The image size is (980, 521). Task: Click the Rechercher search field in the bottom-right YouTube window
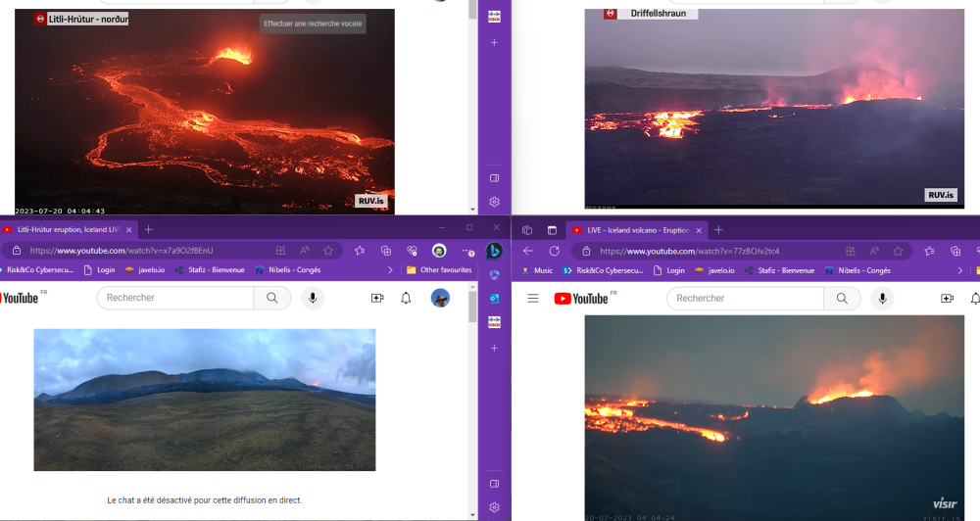pos(747,299)
